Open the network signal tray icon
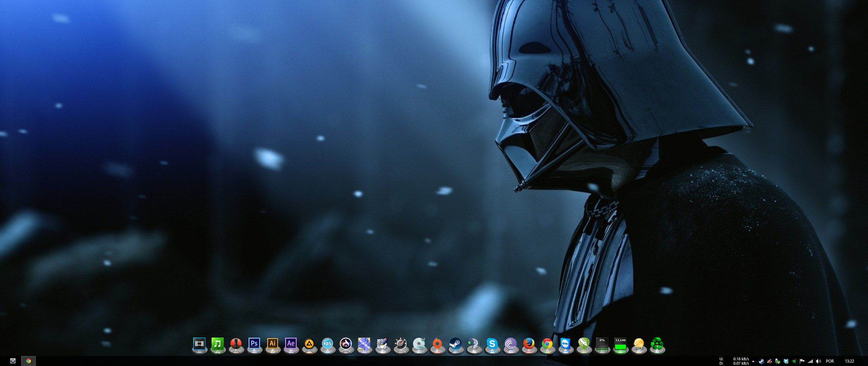The width and height of the screenshot is (868, 366). [810, 361]
